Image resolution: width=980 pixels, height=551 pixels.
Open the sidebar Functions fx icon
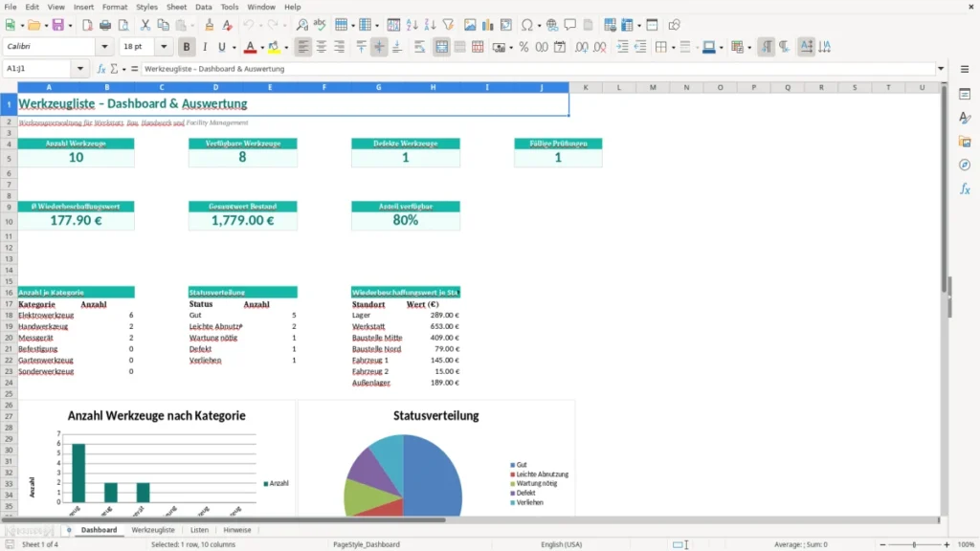point(965,188)
